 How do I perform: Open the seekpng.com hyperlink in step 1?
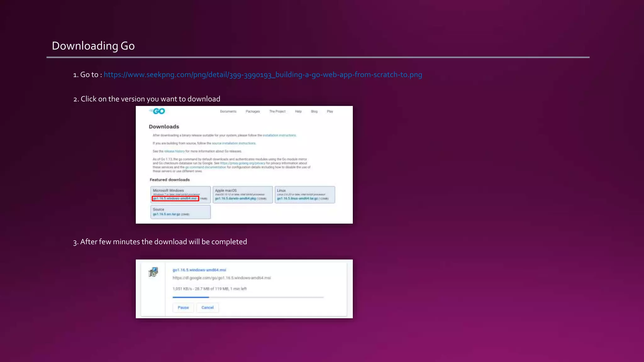click(x=263, y=75)
